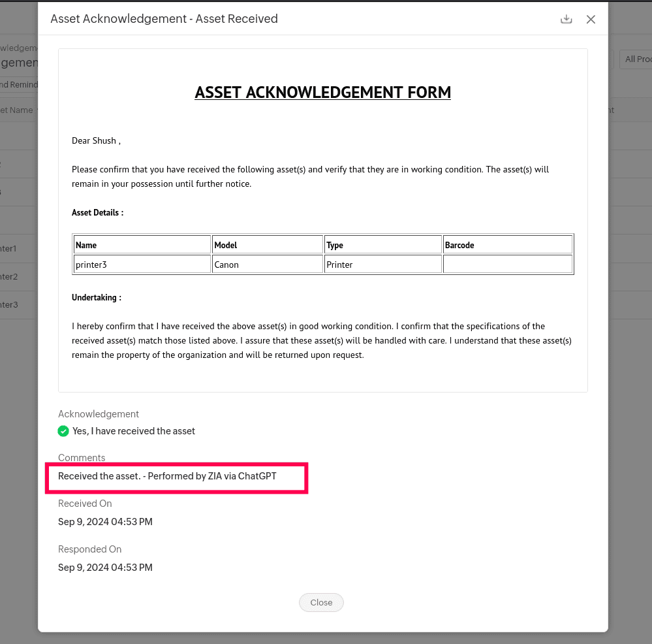Click the comment mentioning ZIA via ChatGPT

tap(167, 476)
